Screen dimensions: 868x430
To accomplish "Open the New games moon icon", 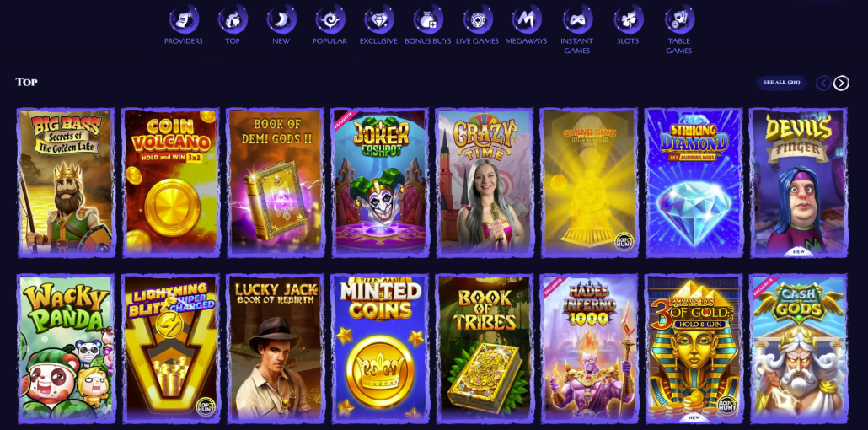I will tap(281, 19).
